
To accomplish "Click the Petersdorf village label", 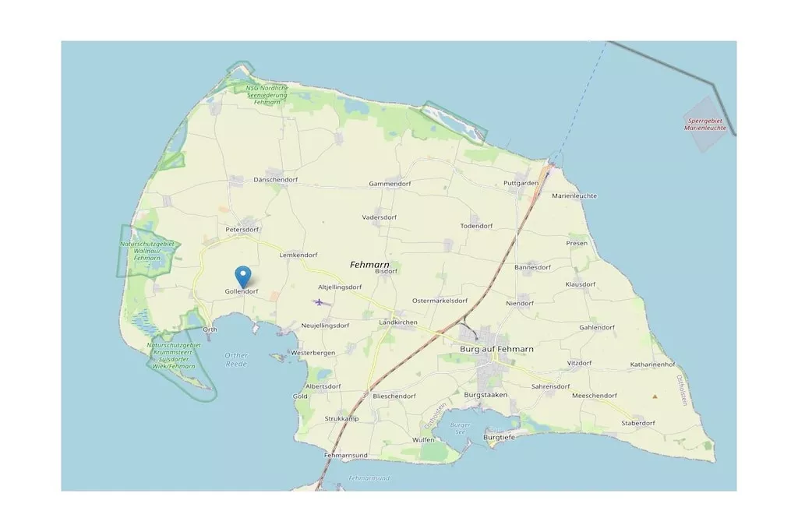I will coord(242,229).
